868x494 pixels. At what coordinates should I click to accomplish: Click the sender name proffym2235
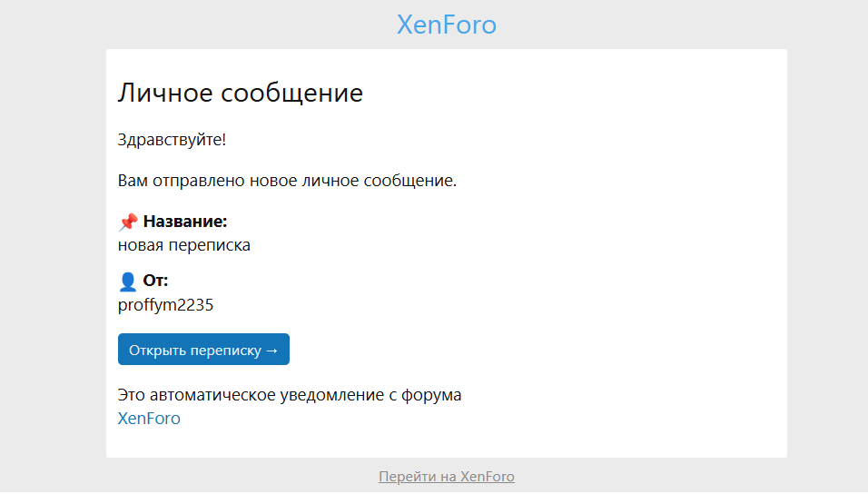(x=165, y=305)
